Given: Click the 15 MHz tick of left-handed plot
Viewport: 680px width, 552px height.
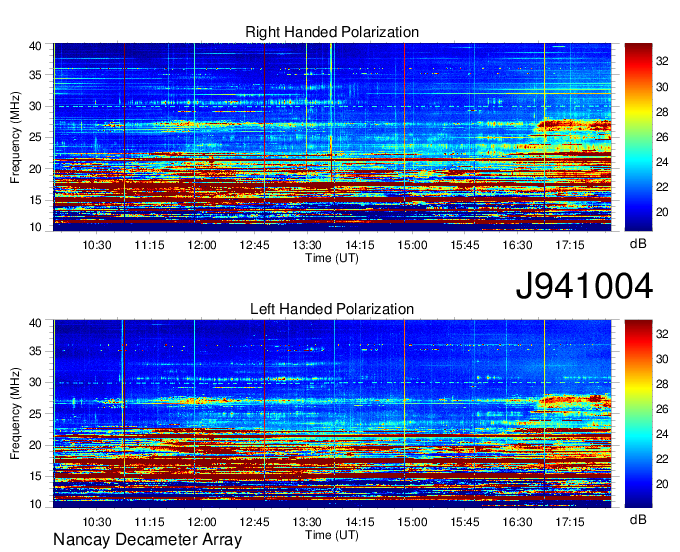Looking at the screenshot, I should [x=35, y=477].
